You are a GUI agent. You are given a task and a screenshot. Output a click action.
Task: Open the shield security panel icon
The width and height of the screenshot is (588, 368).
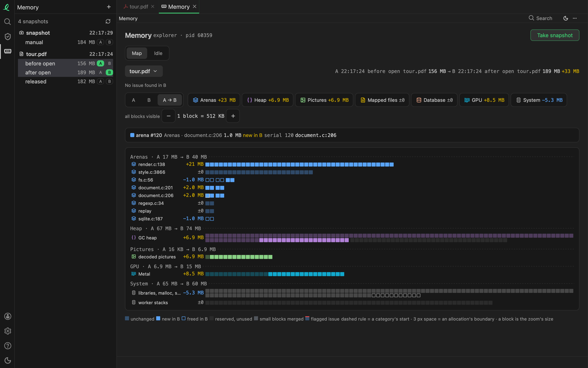8,37
